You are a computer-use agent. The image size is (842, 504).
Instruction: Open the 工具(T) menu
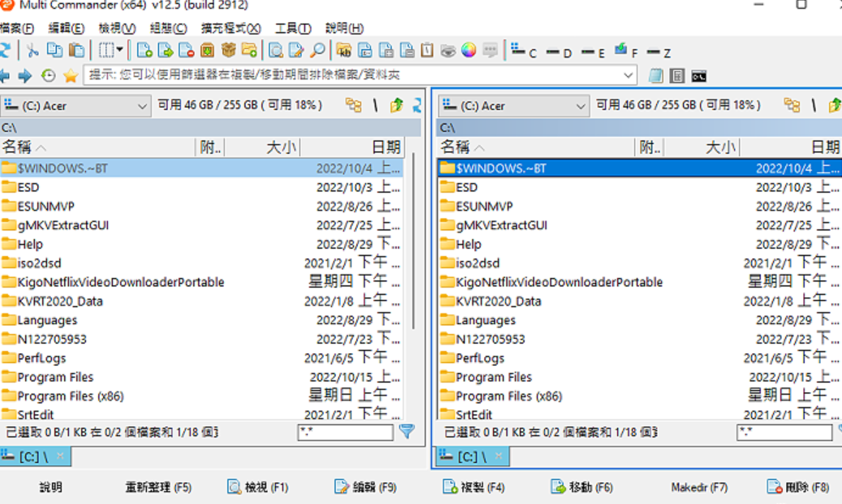point(292,28)
